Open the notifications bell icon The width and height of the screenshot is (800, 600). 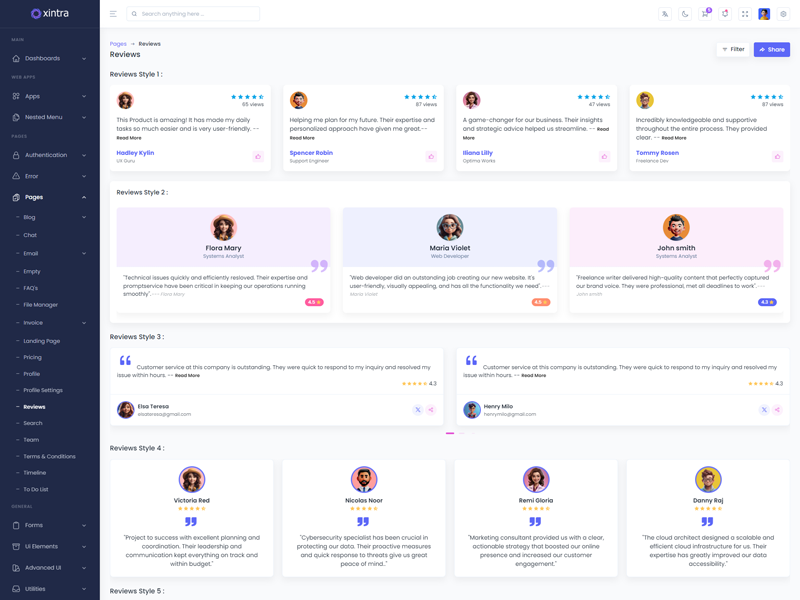[x=725, y=14]
